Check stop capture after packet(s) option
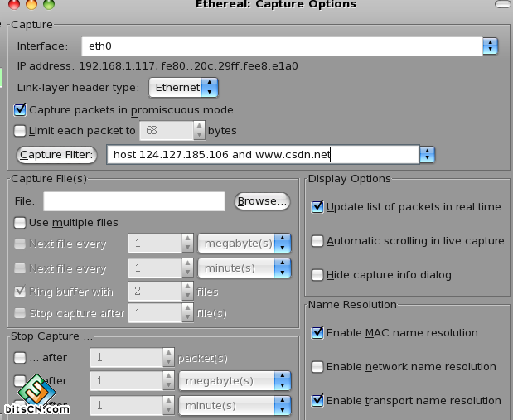513x420 pixels. pyautogui.click(x=21, y=358)
